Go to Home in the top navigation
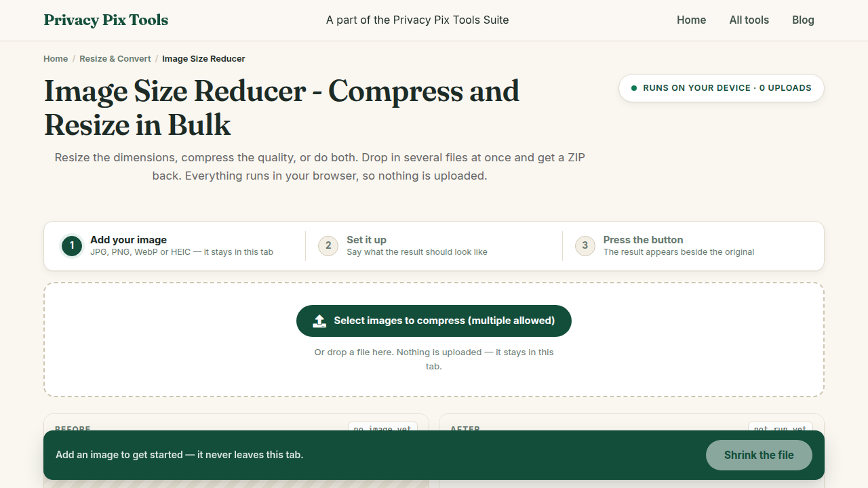Screen dimensions: 868x488 691,20
